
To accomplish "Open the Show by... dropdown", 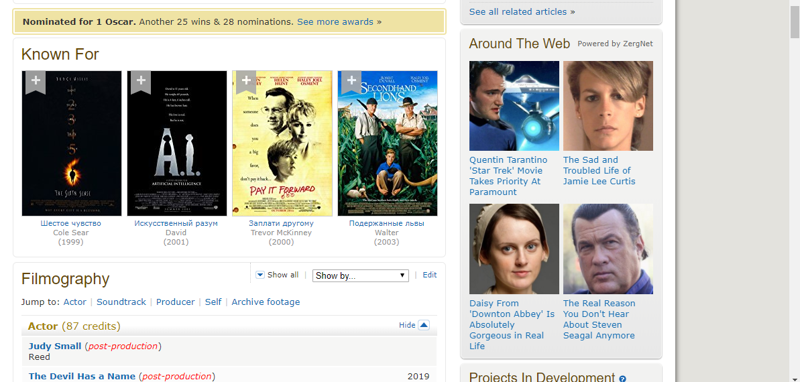I will [360, 275].
